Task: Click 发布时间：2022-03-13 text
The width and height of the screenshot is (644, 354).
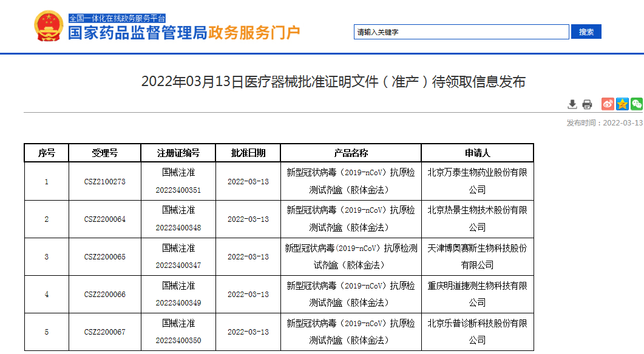Action: (605, 122)
